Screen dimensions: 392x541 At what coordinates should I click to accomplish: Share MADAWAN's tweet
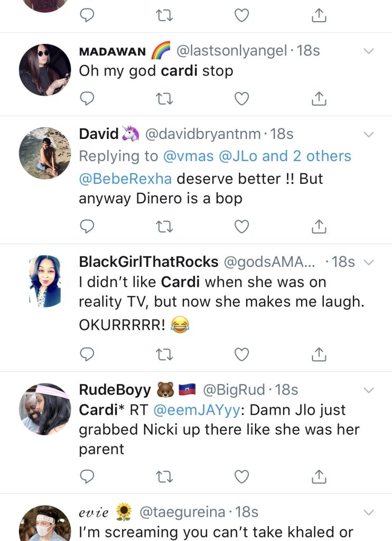pos(319,99)
